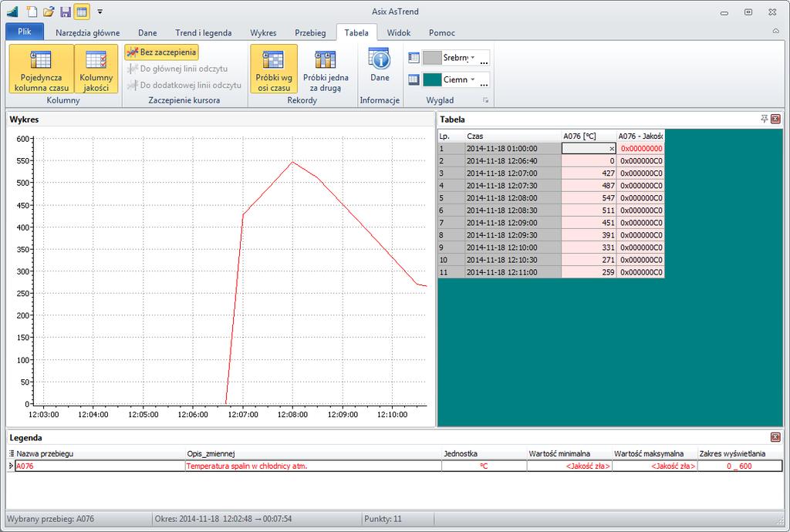Image resolution: width=790 pixels, height=532 pixels.
Task: Save using the floppy disk icon
Action: click(65, 11)
